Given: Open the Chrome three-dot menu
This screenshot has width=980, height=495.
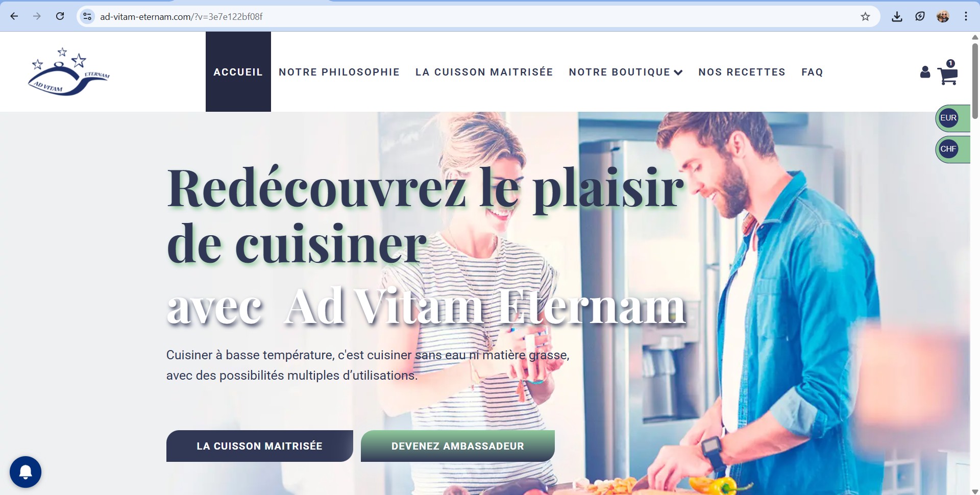Looking at the screenshot, I should (x=966, y=16).
